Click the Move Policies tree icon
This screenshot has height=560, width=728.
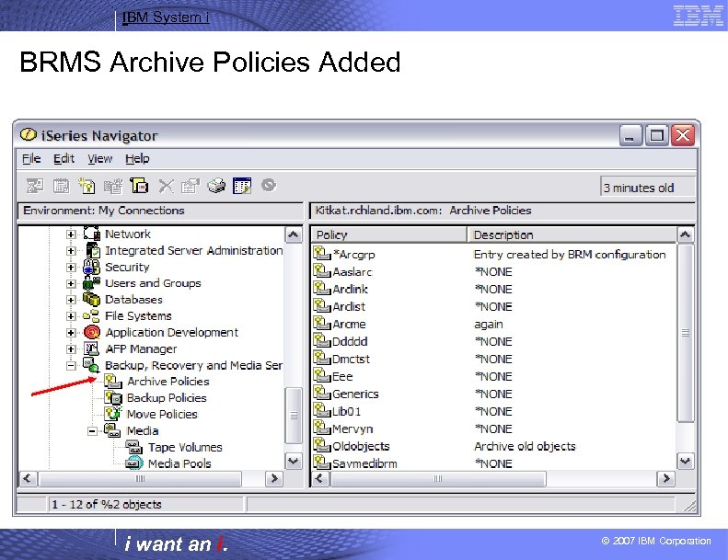pyautogui.click(x=113, y=414)
